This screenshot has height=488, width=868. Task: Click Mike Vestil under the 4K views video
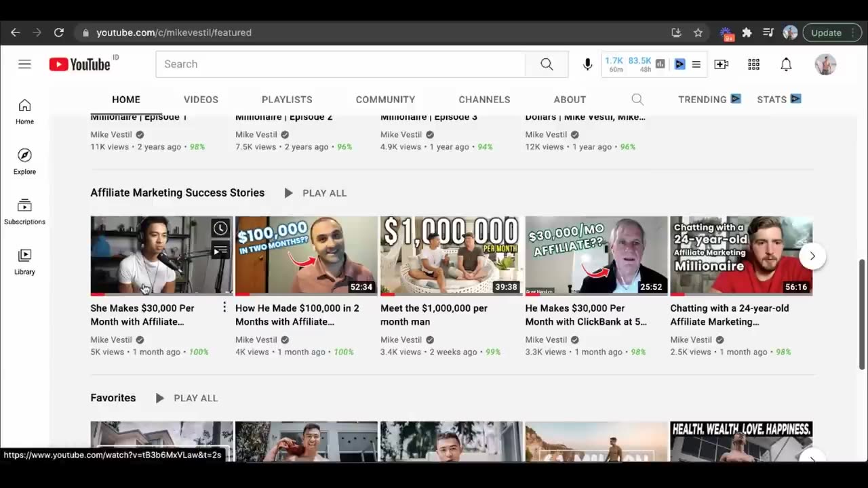click(256, 340)
